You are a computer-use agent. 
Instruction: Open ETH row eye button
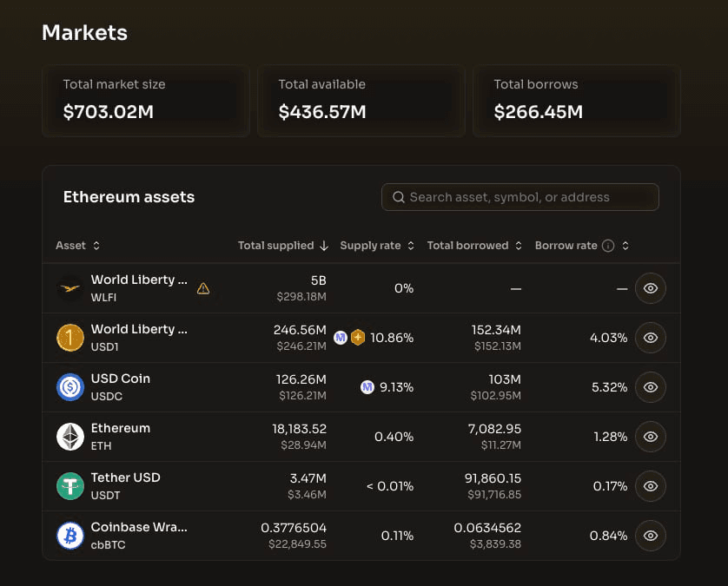click(x=651, y=437)
